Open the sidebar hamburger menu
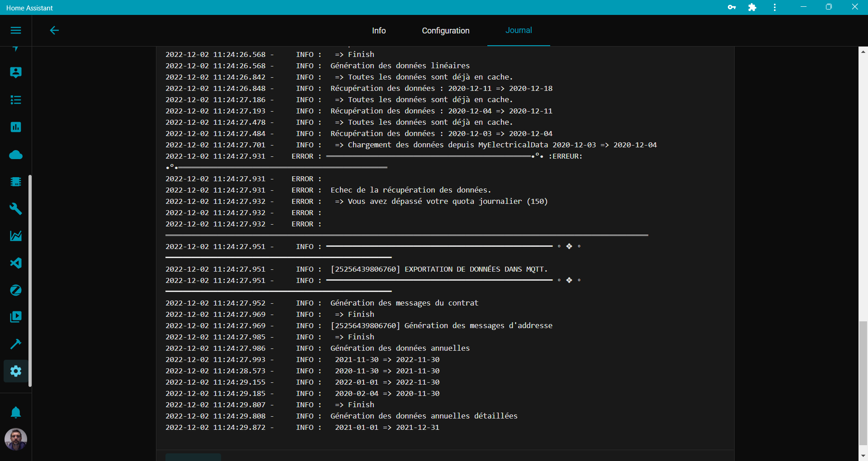868x461 pixels. (16, 30)
